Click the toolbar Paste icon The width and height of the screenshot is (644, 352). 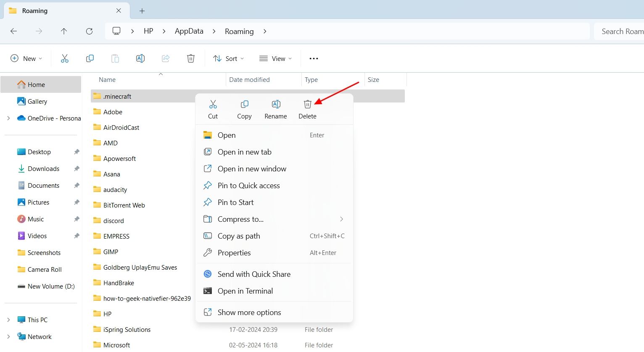tap(115, 58)
